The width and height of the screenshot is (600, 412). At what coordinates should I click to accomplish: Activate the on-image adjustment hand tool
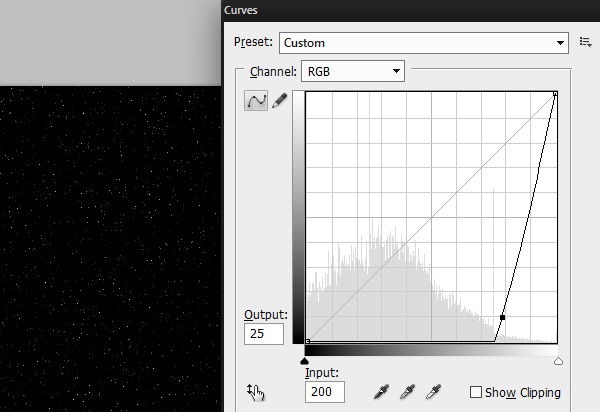pyautogui.click(x=256, y=392)
